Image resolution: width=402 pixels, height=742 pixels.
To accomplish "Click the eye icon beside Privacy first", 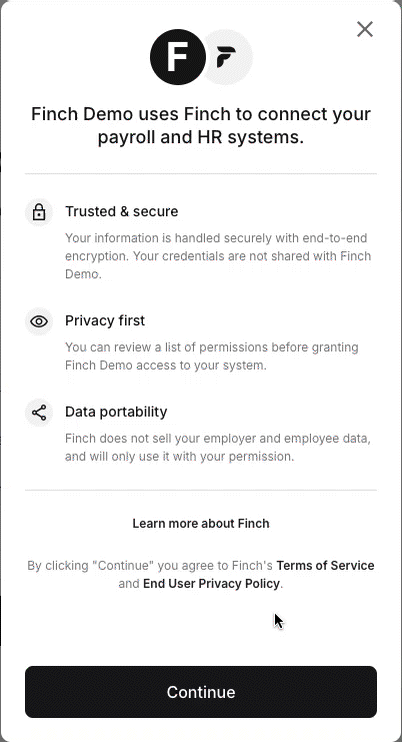I will tap(39, 322).
